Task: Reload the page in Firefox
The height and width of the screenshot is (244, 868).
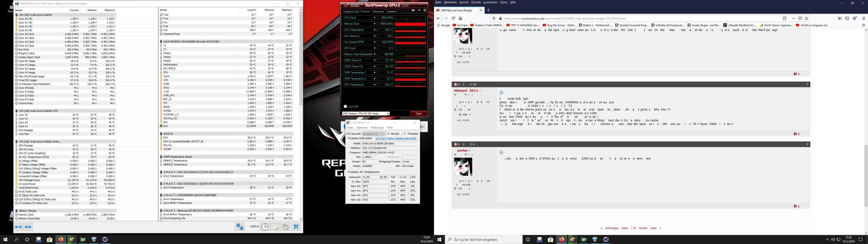Action: pos(453,18)
